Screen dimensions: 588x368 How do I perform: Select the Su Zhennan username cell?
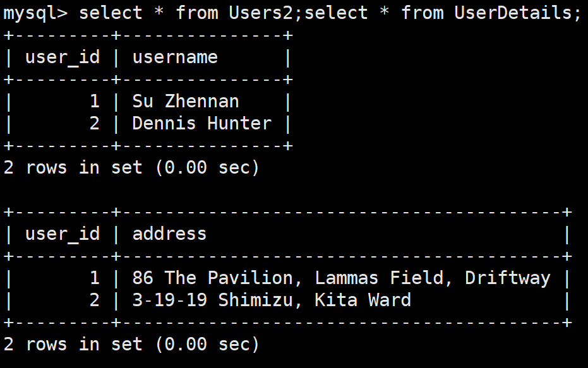coord(186,102)
